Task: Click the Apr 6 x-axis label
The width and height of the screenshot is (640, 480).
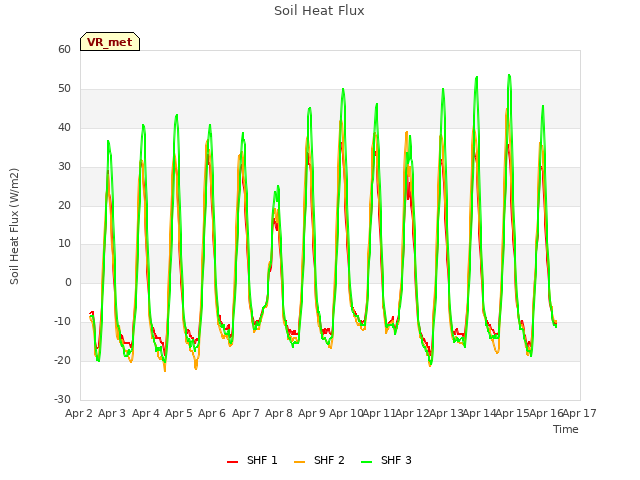Action: tap(212, 413)
